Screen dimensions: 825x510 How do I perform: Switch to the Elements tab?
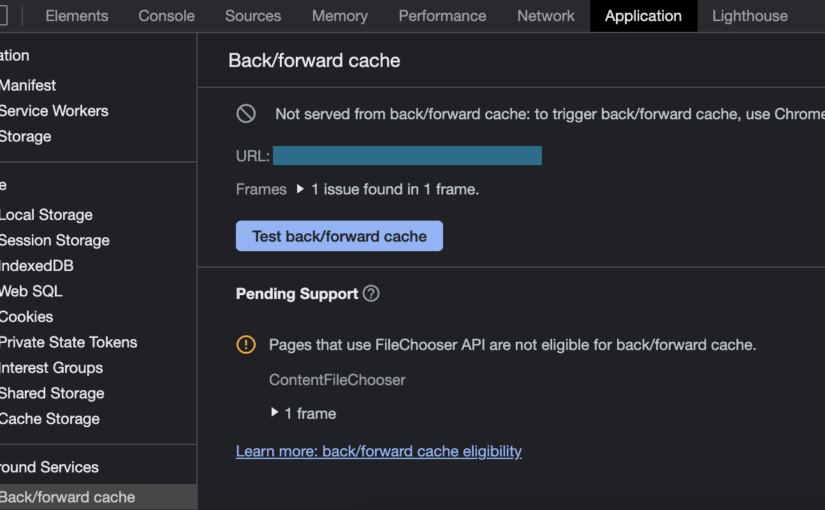point(77,16)
